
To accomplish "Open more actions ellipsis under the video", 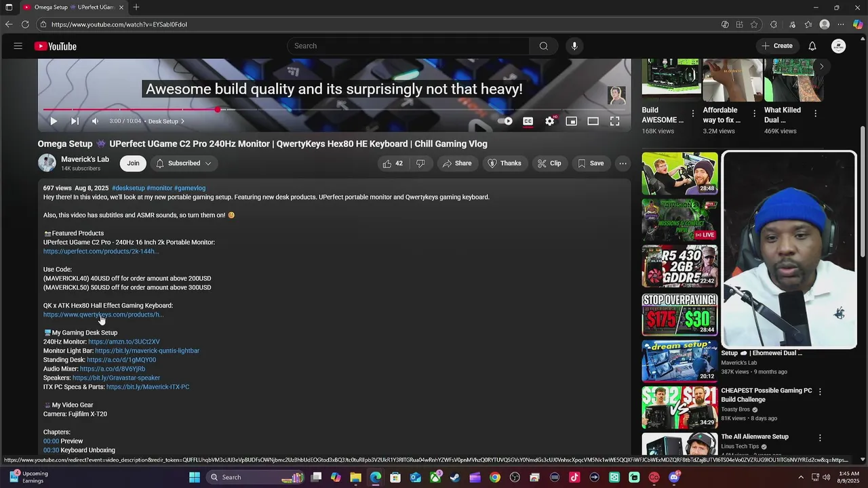I will click(x=623, y=163).
